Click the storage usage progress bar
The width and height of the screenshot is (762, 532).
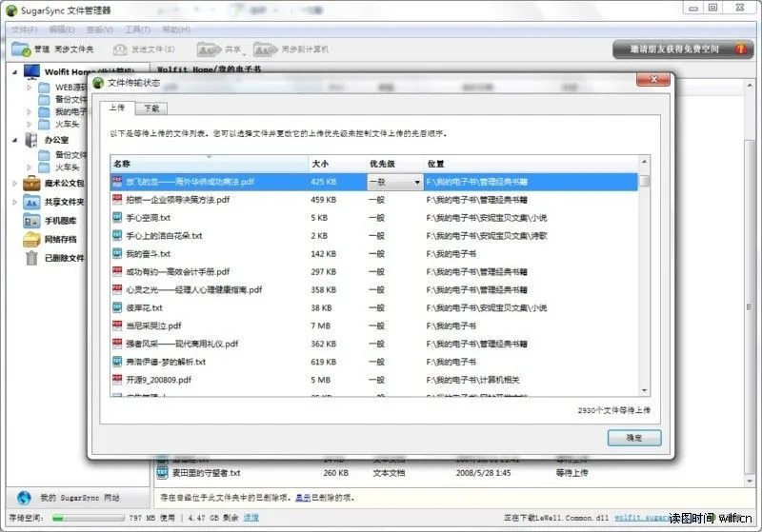coord(89,518)
